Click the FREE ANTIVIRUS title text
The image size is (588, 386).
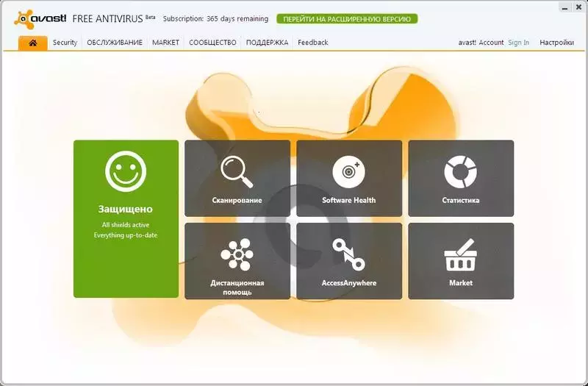[x=107, y=19]
